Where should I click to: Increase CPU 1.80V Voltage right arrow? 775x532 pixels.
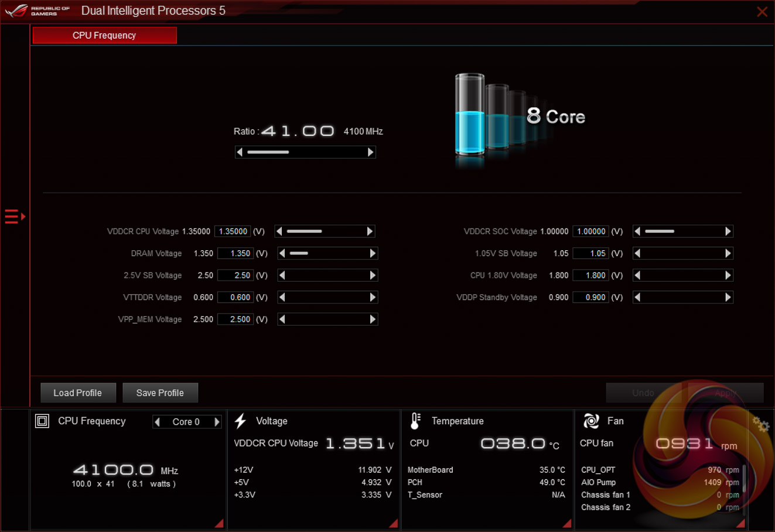tap(728, 275)
